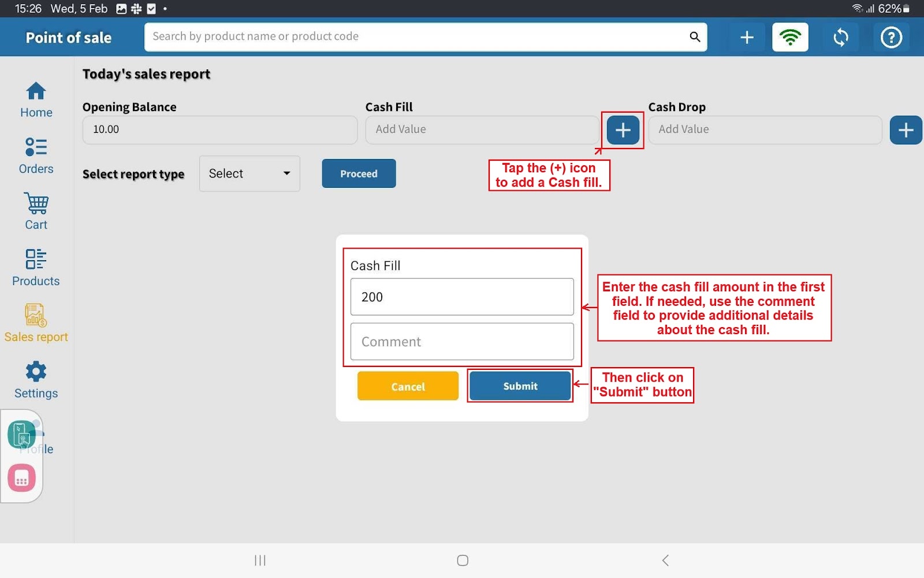Click the Cash Fill amount field showing 200
924x578 pixels.
pyautogui.click(x=462, y=297)
